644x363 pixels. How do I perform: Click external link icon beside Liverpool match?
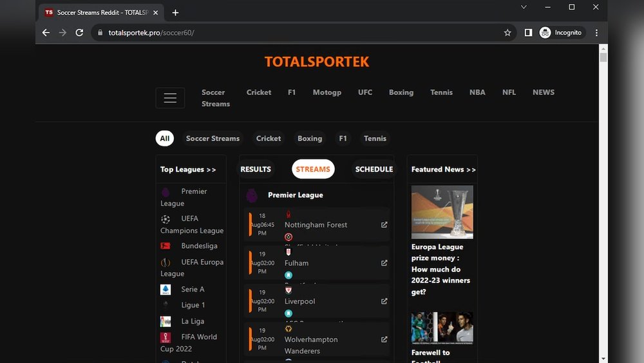(x=384, y=301)
